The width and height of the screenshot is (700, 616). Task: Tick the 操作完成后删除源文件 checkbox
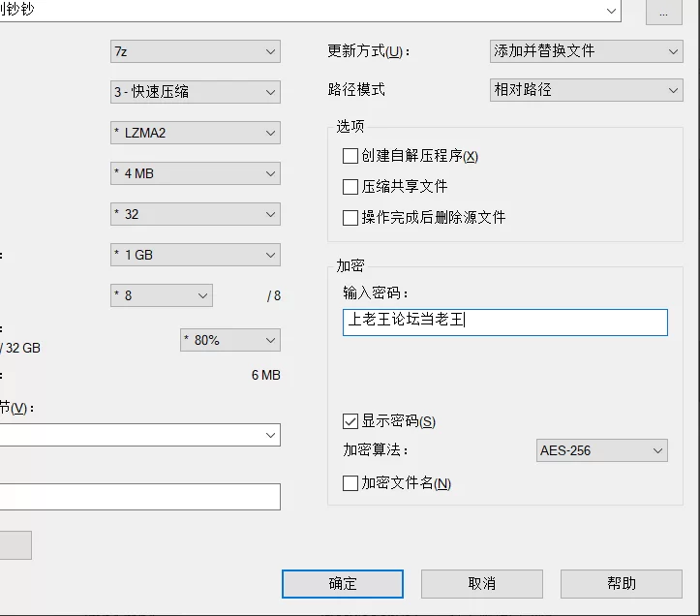pos(350,218)
